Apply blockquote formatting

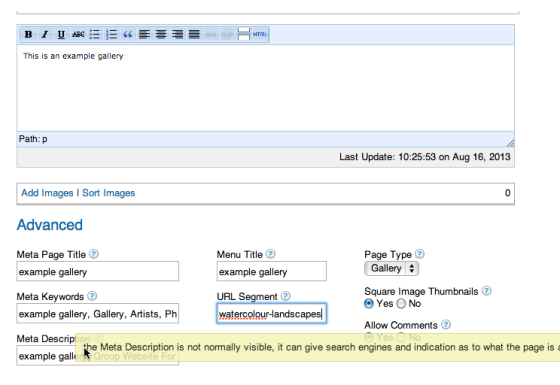tap(128, 34)
